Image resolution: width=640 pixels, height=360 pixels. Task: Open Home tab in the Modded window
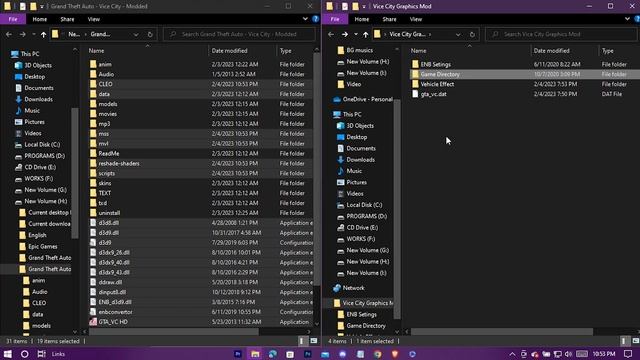click(40, 19)
